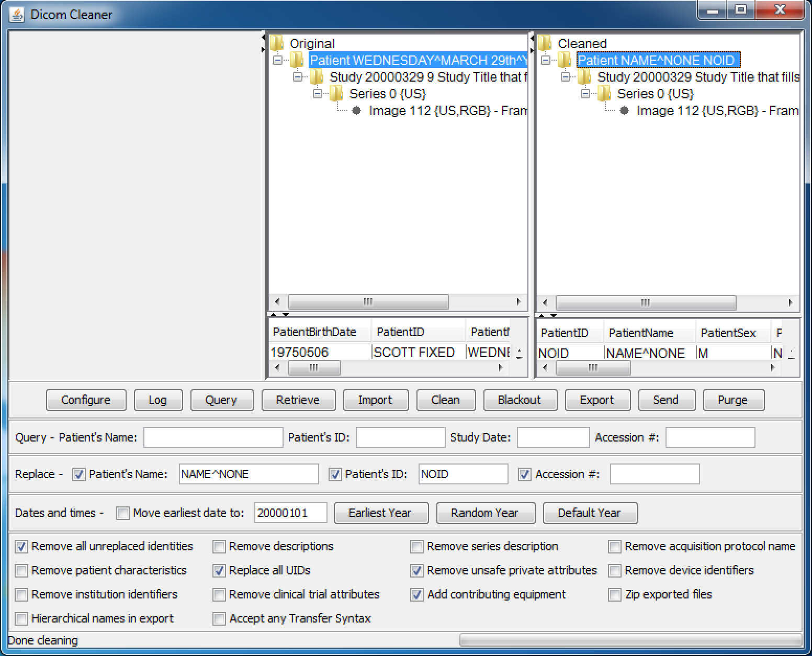This screenshot has width=812, height=656.
Task: Open the Configure dialog
Action: pyautogui.click(x=86, y=400)
